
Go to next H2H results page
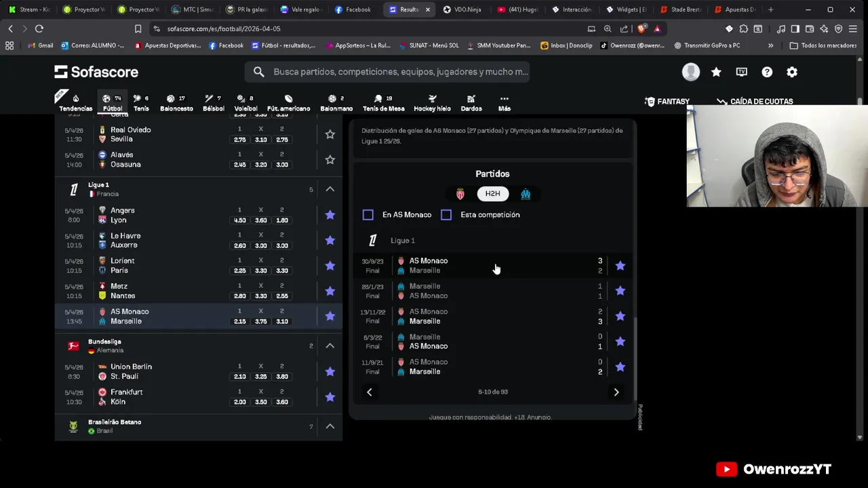(x=616, y=392)
